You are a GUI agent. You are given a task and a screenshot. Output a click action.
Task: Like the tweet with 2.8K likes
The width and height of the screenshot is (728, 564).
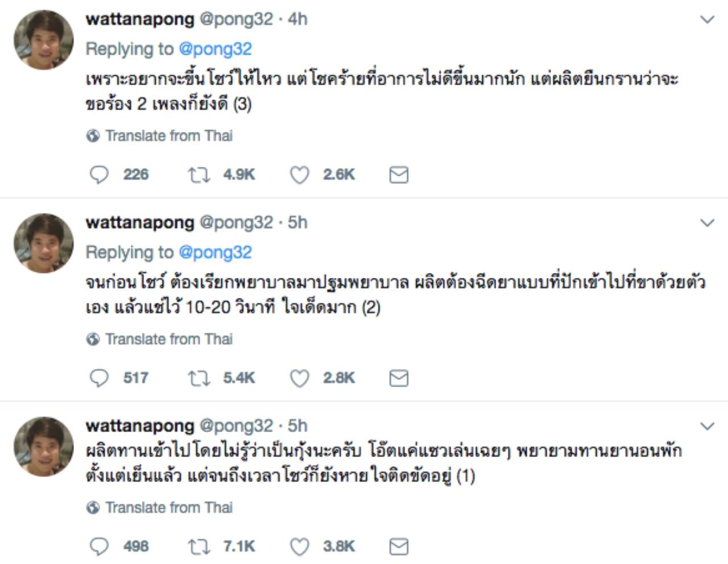tap(300, 378)
